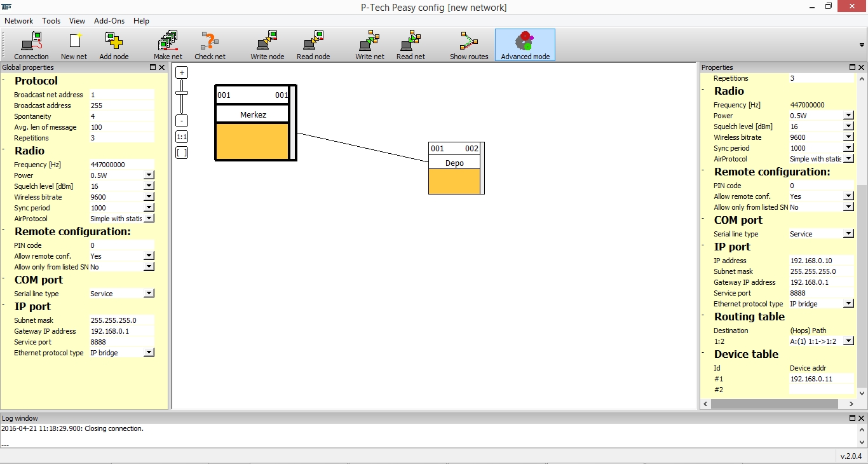
Task: Open Serial line type dropdown in Global properties
Action: (149, 294)
